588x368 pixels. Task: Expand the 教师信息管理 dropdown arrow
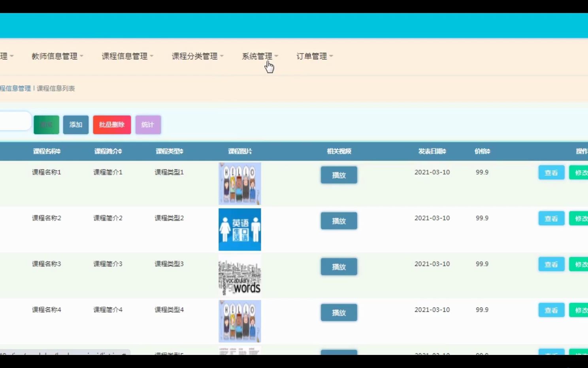tap(81, 56)
